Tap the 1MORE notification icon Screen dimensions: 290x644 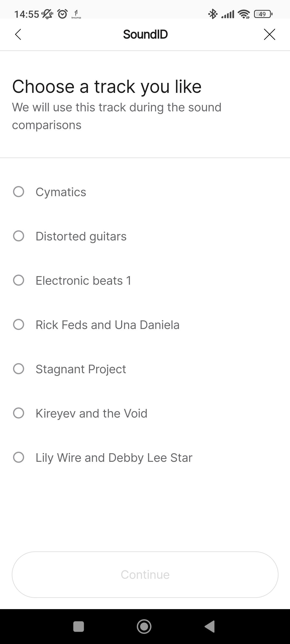[x=76, y=14]
